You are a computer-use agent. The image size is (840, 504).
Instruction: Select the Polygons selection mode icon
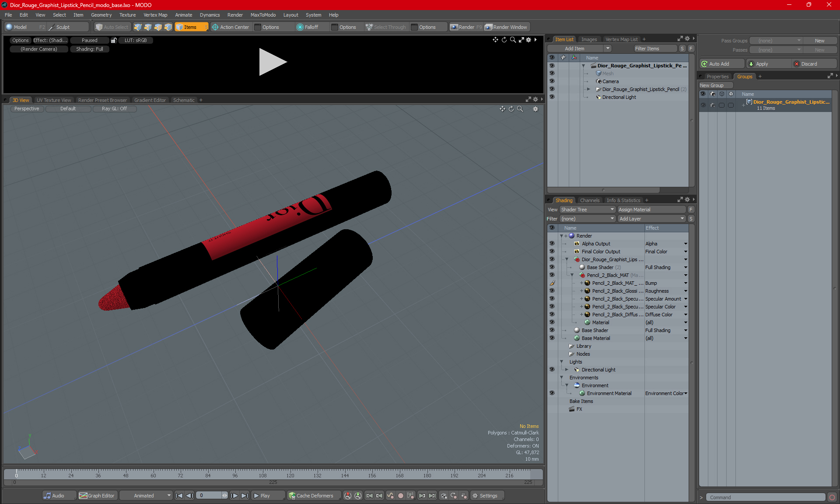pyautogui.click(x=158, y=27)
